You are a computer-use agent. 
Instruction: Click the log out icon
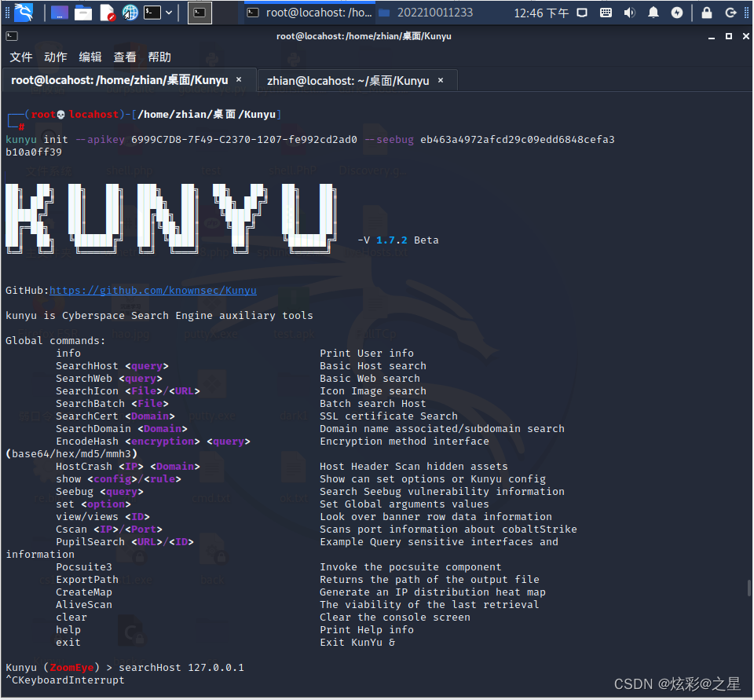coord(730,13)
